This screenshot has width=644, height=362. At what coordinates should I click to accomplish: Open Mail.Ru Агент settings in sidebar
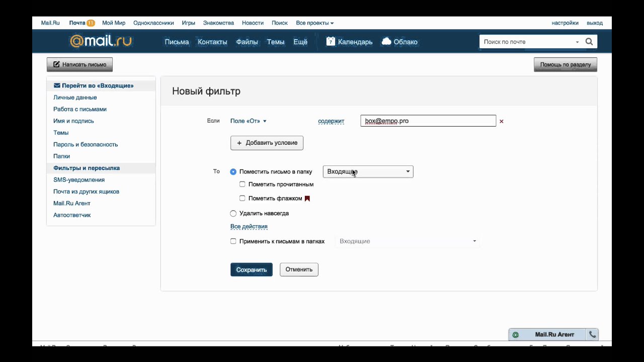click(72, 203)
